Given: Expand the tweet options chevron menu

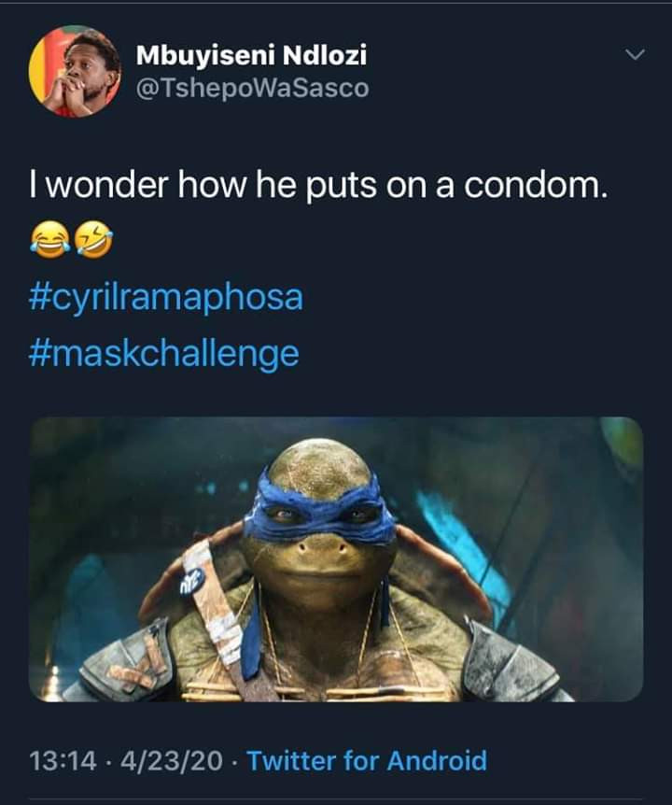Looking at the screenshot, I should [635, 54].
